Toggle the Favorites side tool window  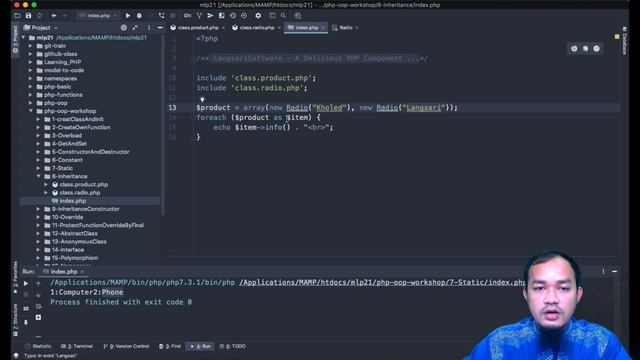15,278
